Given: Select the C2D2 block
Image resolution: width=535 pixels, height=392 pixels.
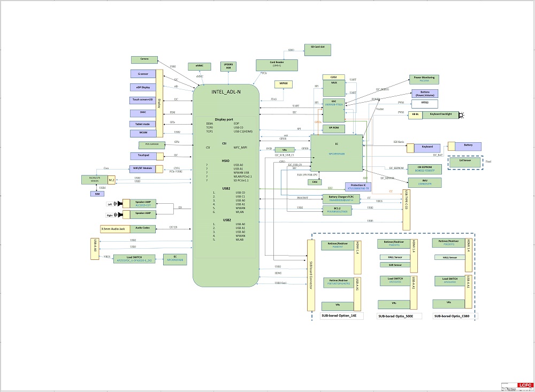Looking at the screenshot, I should point(334,77).
